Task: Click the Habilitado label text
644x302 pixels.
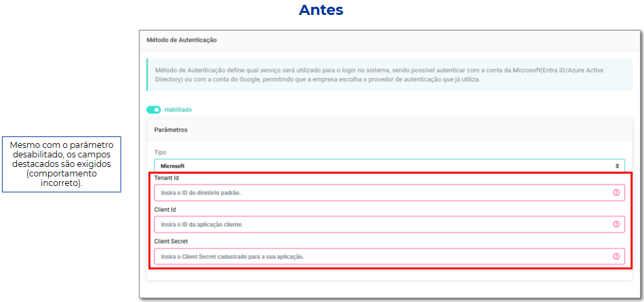Action: (x=178, y=110)
